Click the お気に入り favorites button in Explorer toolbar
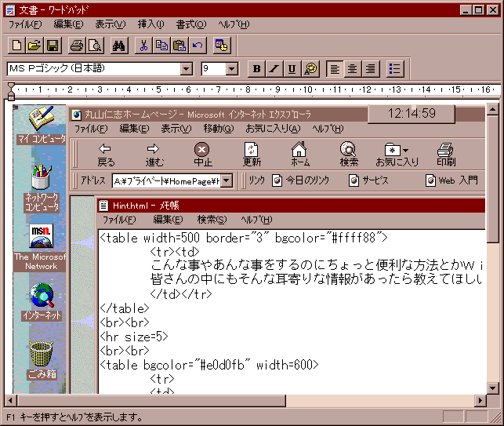Screen dimensions: 504x426 click(397, 155)
